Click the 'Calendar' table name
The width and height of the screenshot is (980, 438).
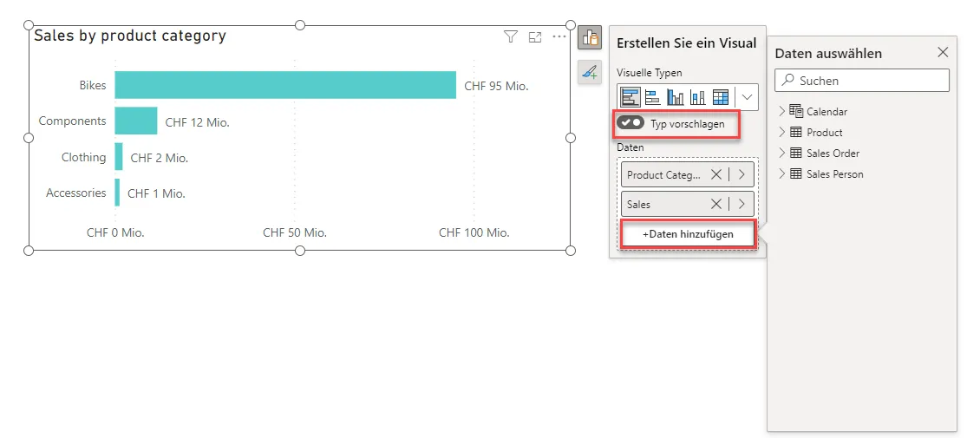coord(826,112)
